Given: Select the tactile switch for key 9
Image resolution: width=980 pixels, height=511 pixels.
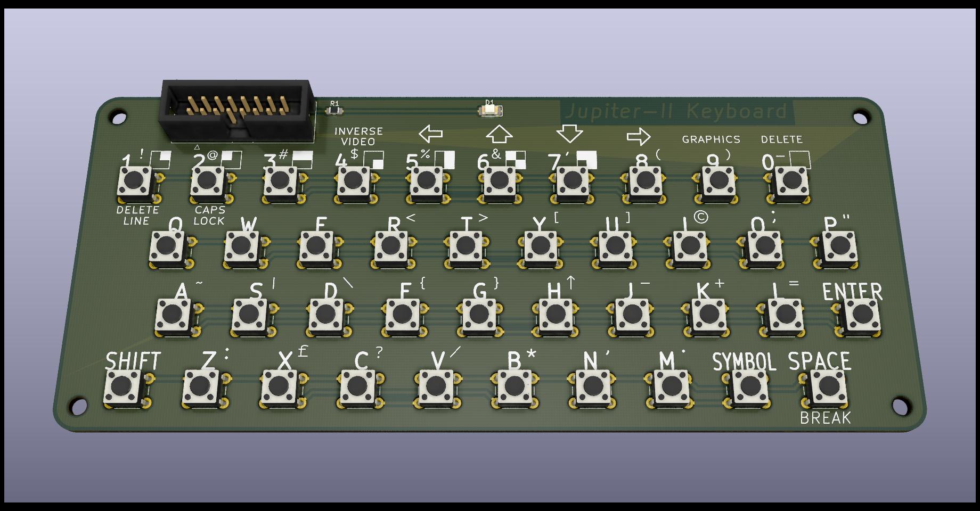Looking at the screenshot, I should [x=718, y=184].
